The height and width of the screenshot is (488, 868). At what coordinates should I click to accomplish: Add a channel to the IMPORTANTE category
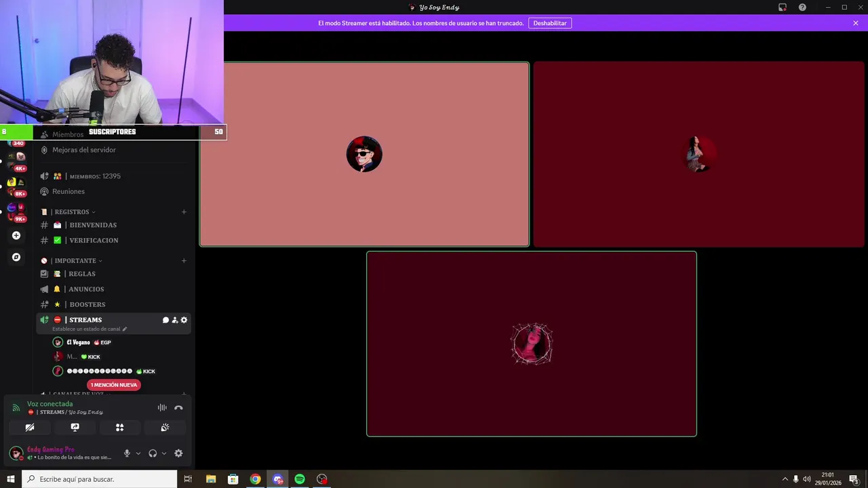(184, 261)
